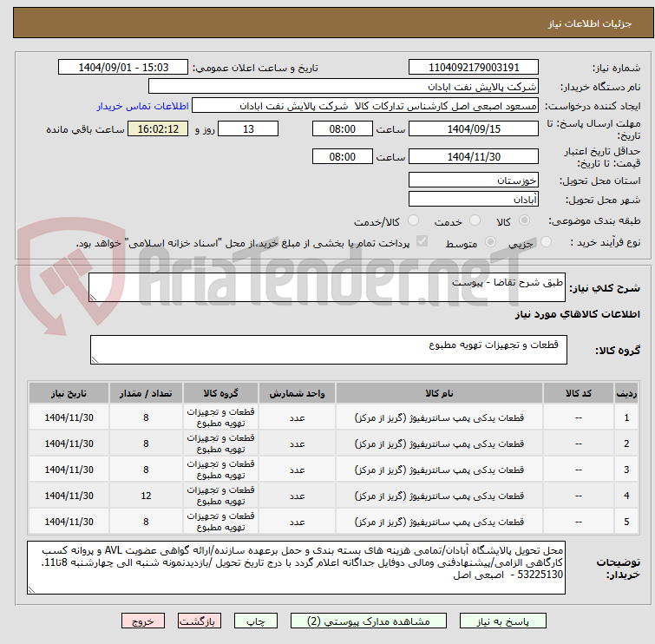The height and width of the screenshot is (644, 655).
Task: Click the response deadline date 1404/09/15
Action: [x=474, y=128]
